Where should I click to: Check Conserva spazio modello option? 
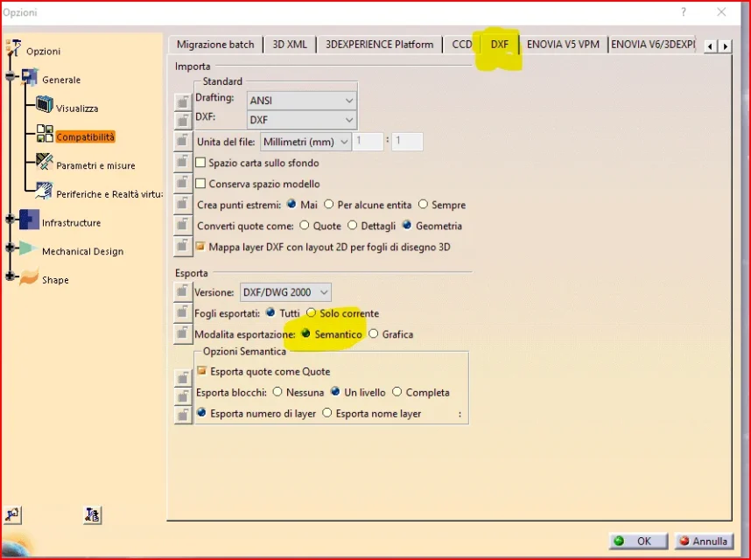coord(201,184)
